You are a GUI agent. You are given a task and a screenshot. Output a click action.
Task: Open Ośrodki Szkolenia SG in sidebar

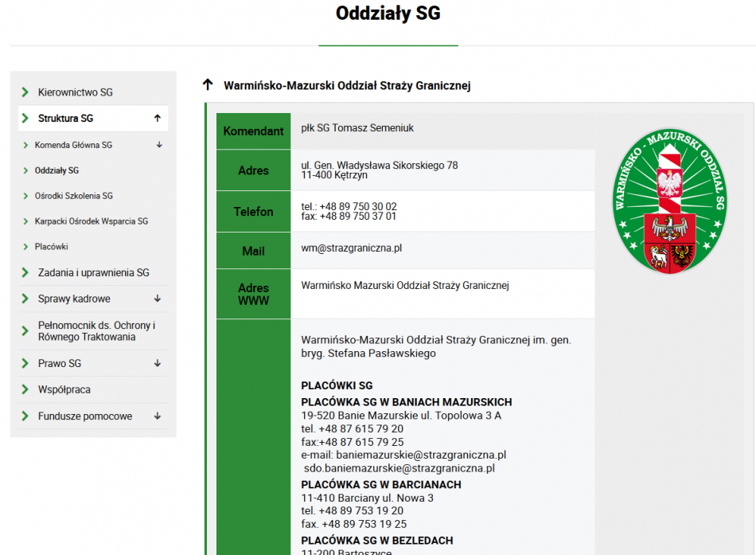[73, 196]
